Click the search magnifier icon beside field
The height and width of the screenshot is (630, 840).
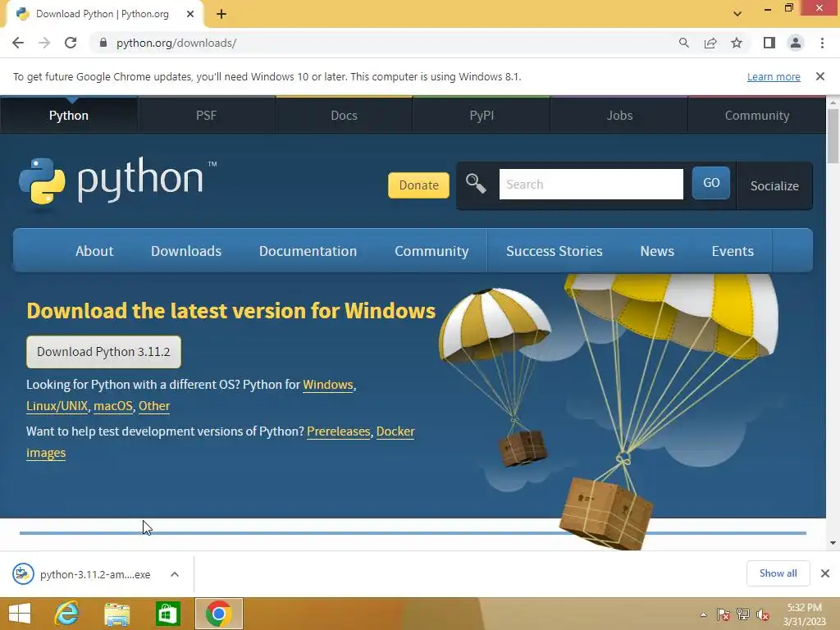[x=476, y=184]
